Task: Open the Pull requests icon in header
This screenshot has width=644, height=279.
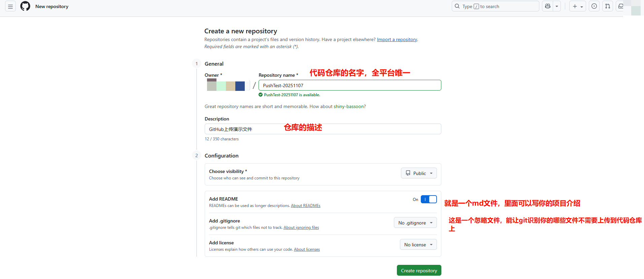Action: [x=608, y=6]
